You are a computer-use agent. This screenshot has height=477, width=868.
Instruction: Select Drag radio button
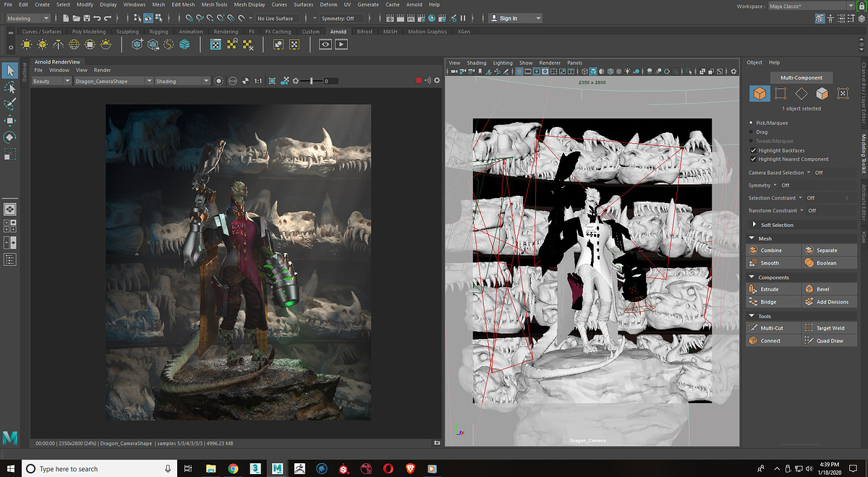tap(752, 132)
